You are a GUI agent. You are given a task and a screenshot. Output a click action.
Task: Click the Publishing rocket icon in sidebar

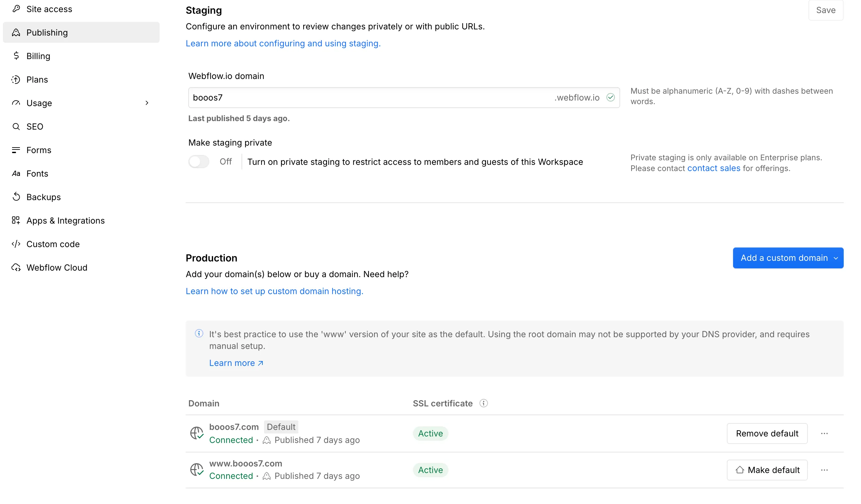tap(16, 32)
